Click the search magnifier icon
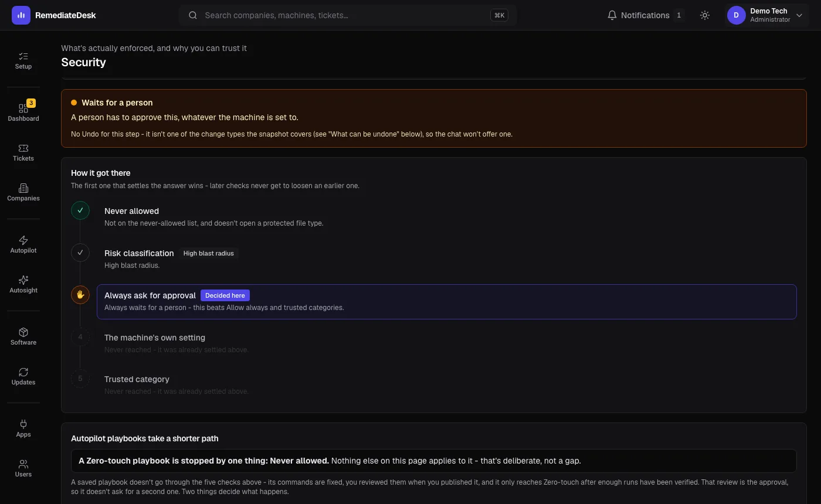This screenshot has height=504, width=821. [192, 15]
